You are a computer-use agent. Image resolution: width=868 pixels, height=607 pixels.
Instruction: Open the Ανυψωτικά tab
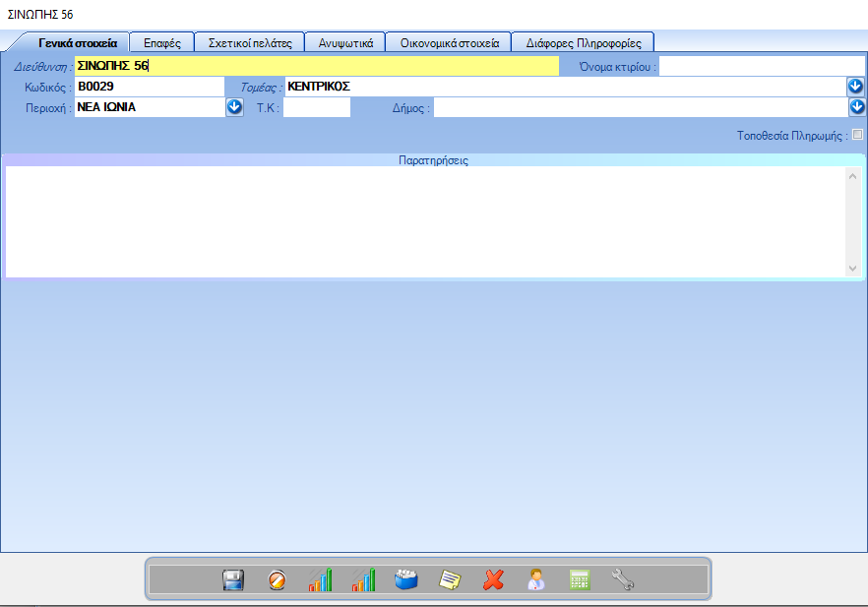[345, 43]
